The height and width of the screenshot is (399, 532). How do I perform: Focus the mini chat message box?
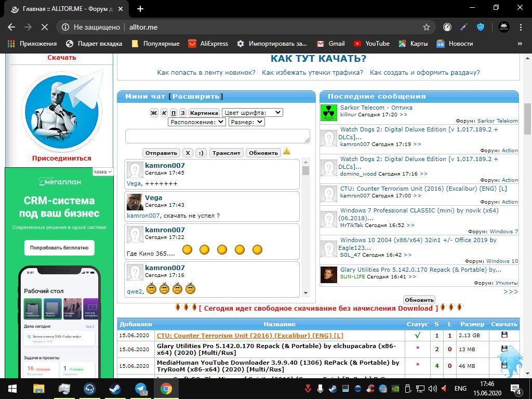click(x=218, y=136)
